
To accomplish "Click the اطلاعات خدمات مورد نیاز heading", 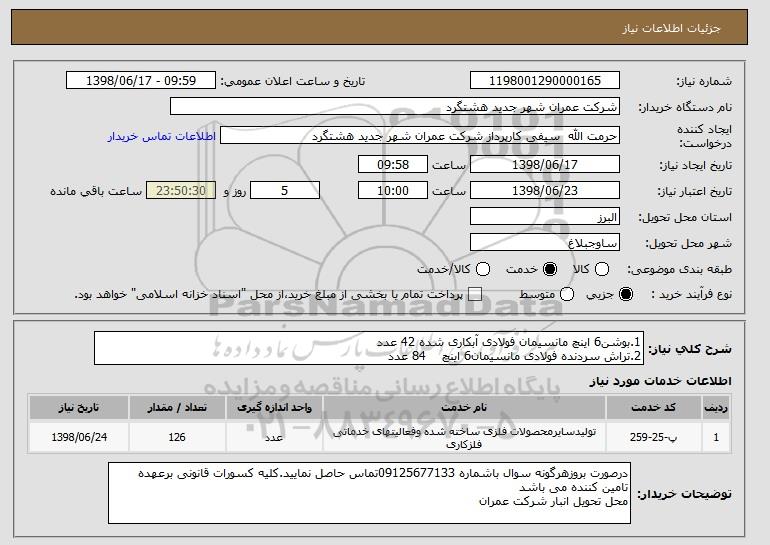I will coord(660,381).
